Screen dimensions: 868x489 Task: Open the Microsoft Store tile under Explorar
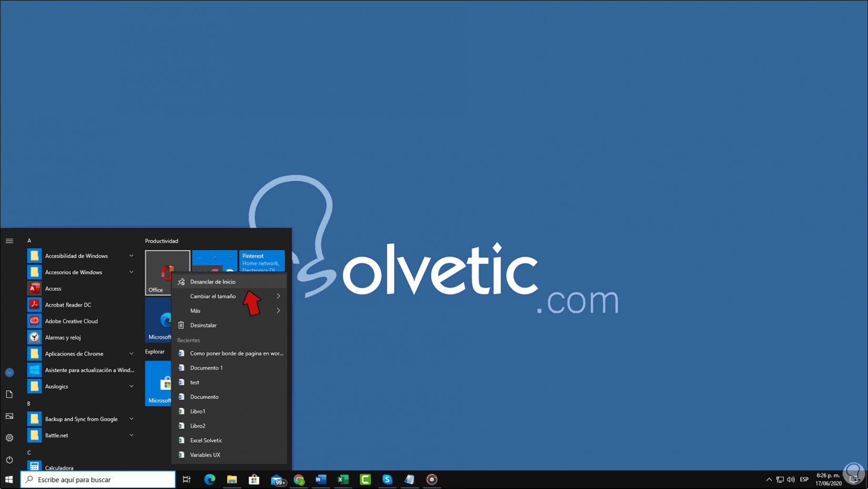point(158,383)
